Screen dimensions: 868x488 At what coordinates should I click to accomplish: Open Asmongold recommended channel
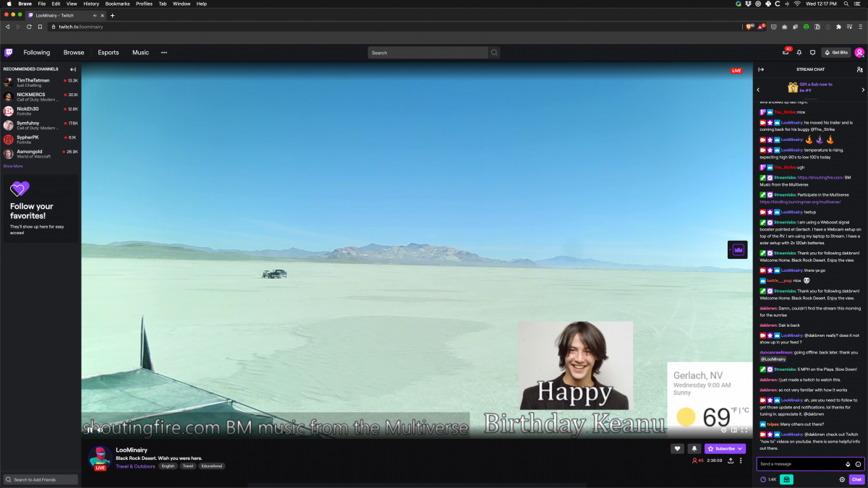coord(40,153)
